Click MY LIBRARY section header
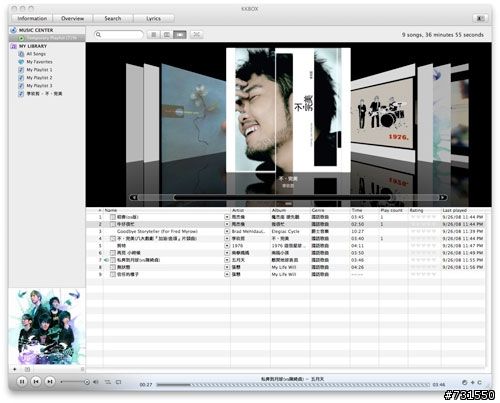The width and height of the screenshot is (500, 403). (33, 46)
